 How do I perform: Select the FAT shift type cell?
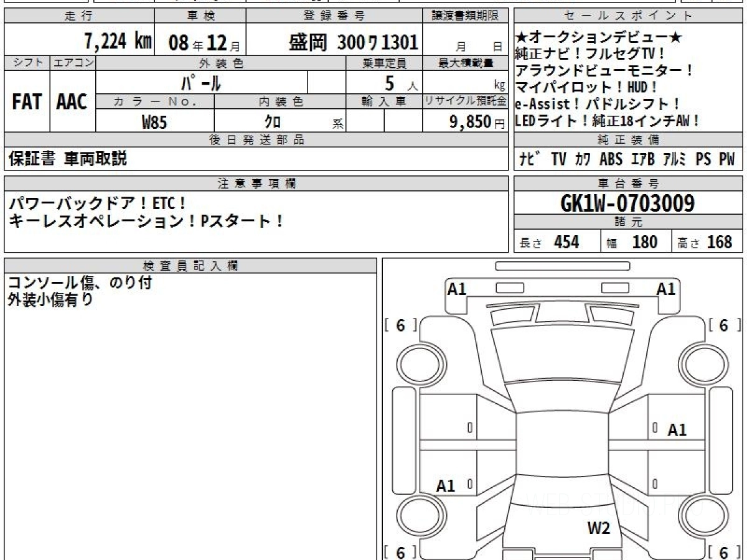point(27,102)
